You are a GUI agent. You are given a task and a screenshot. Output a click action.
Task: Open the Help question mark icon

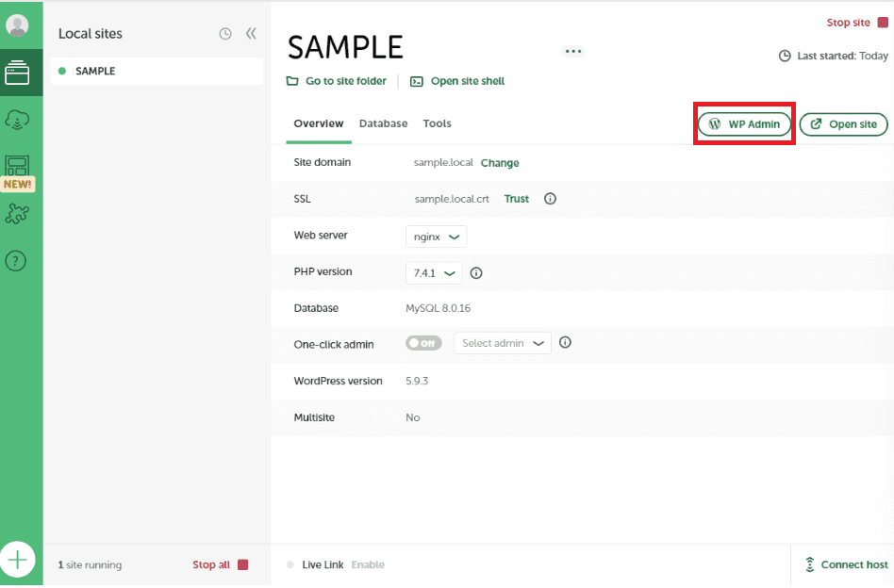tap(16, 261)
